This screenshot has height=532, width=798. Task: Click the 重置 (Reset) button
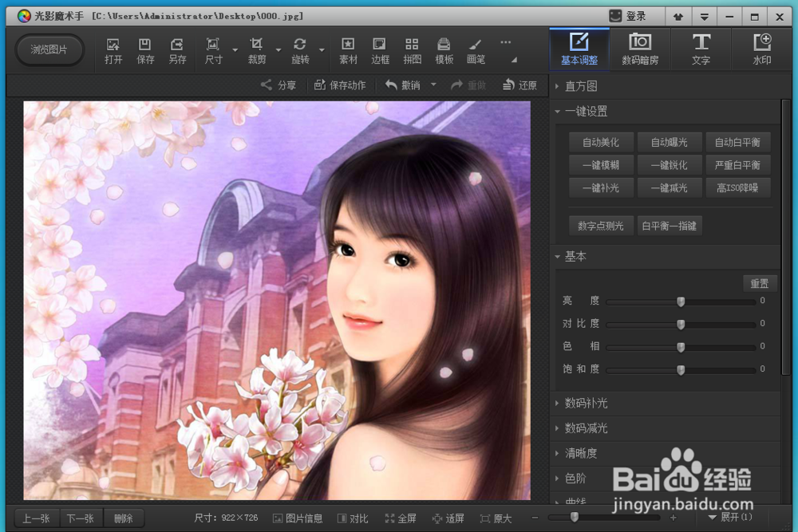click(760, 284)
